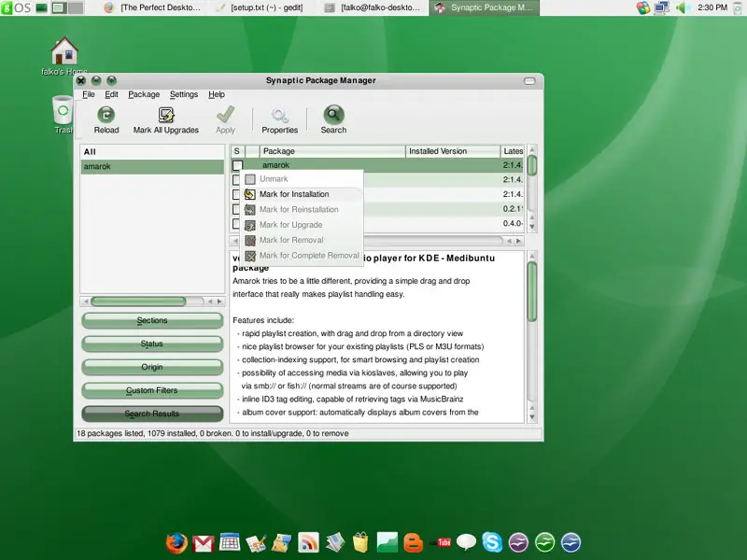Toggle the checkbox in the 0.2.1 version row

[236, 209]
